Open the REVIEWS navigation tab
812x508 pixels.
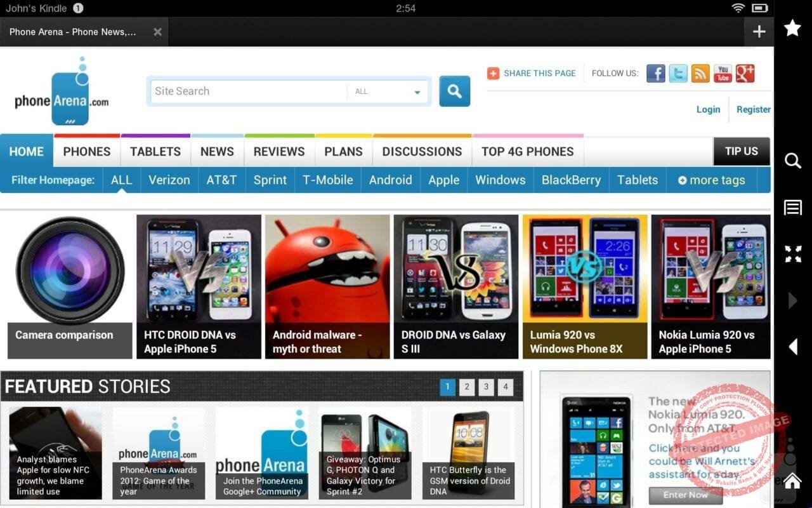point(279,151)
